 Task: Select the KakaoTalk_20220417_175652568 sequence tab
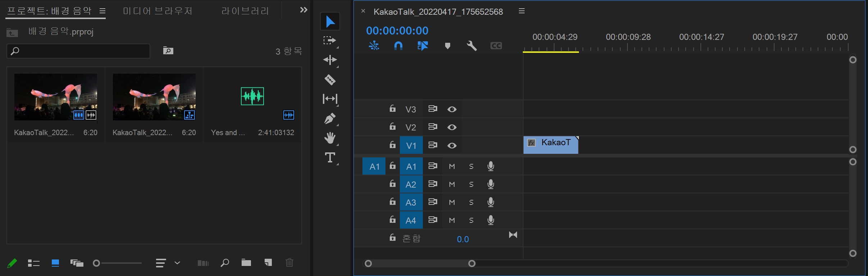[438, 12]
